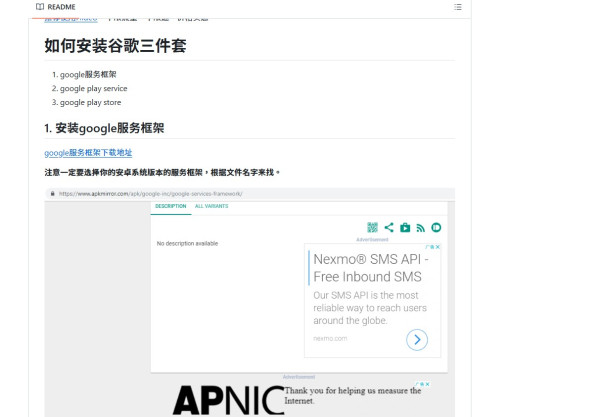Close the Nexmo SMS API ad
Viewport: 600px width, 417px height.
(437, 247)
